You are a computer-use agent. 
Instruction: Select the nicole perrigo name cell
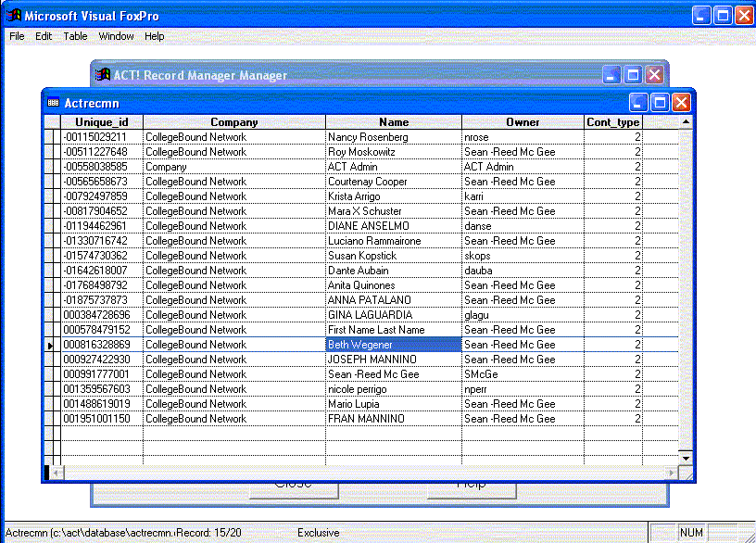coord(394,389)
